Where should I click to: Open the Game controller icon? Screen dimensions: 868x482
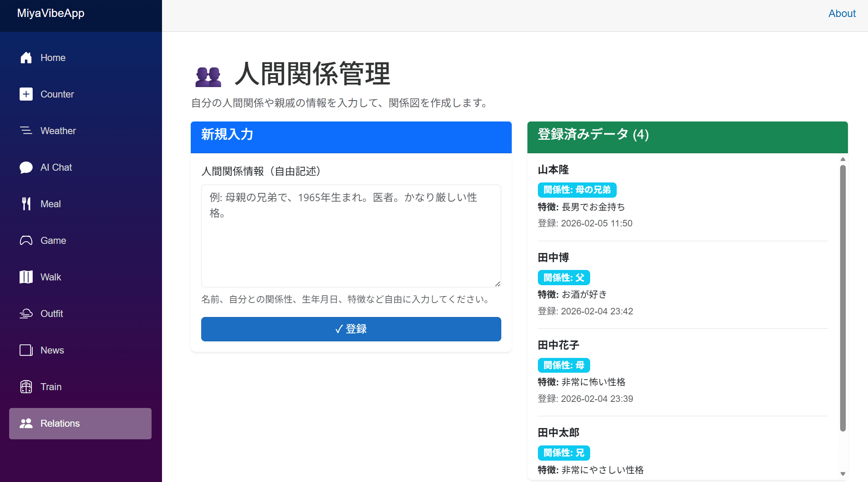(26, 240)
